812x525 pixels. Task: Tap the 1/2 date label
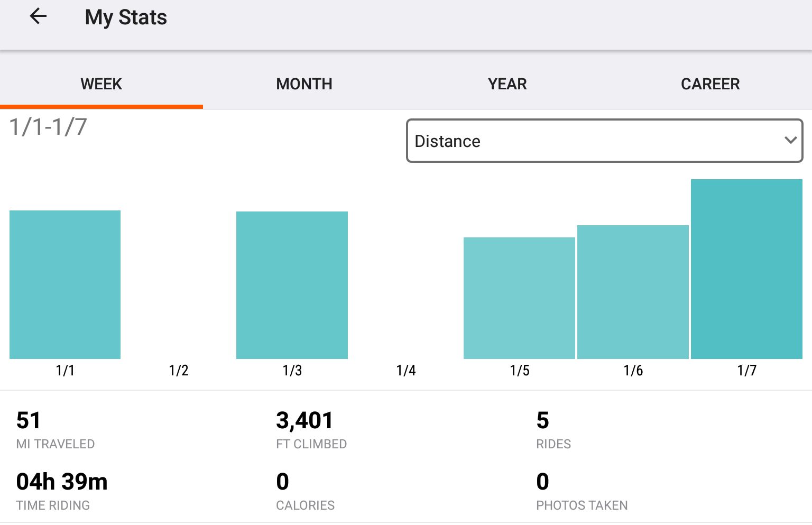pyautogui.click(x=179, y=371)
